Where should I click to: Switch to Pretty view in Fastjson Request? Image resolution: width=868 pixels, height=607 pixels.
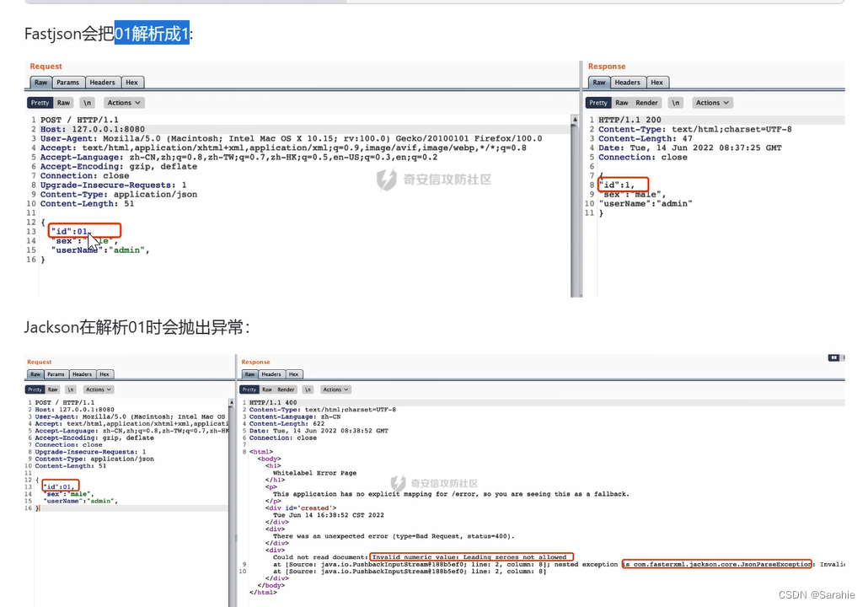(40, 103)
